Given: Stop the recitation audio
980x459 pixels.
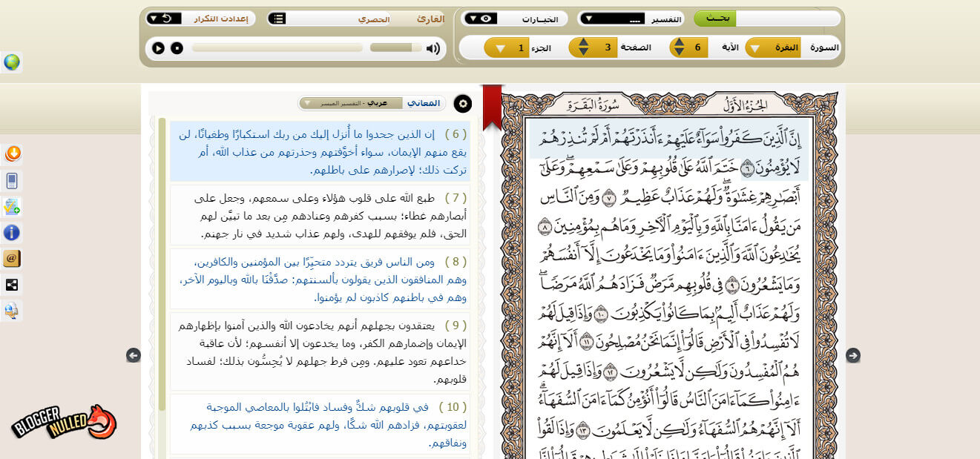Looking at the screenshot, I should [177, 48].
